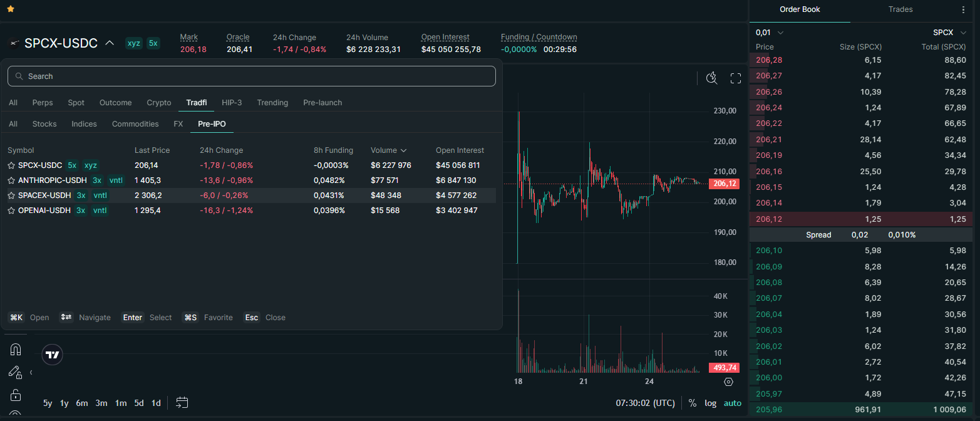Image resolution: width=980 pixels, height=421 pixels.
Task: Enter fullscreen chart mode icon
Action: (x=736, y=78)
